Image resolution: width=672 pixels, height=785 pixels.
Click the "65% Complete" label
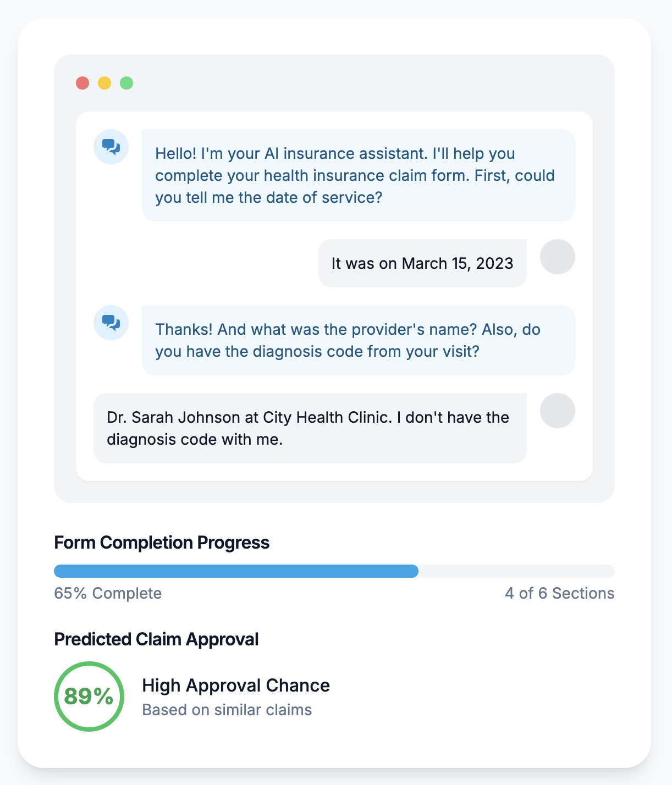pyautogui.click(x=108, y=594)
